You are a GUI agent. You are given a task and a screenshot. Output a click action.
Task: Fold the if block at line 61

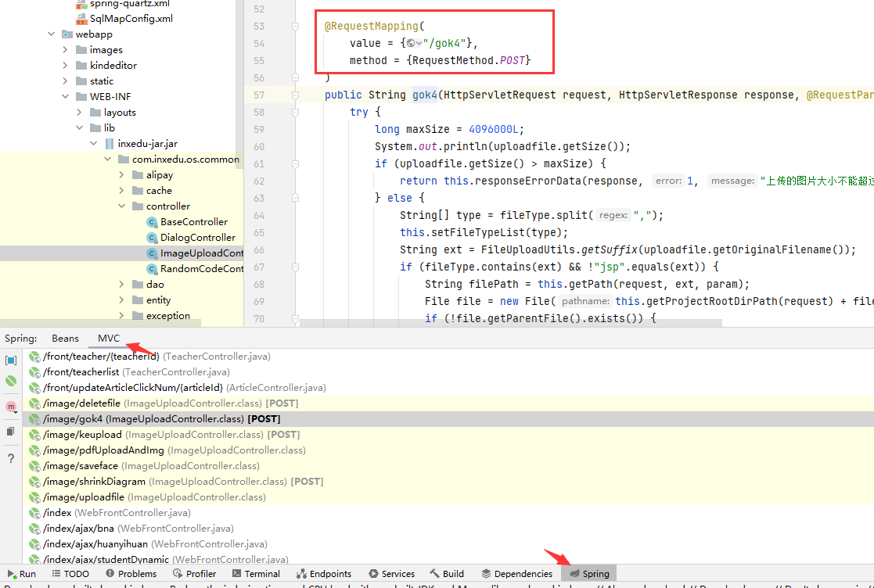point(296,164)
